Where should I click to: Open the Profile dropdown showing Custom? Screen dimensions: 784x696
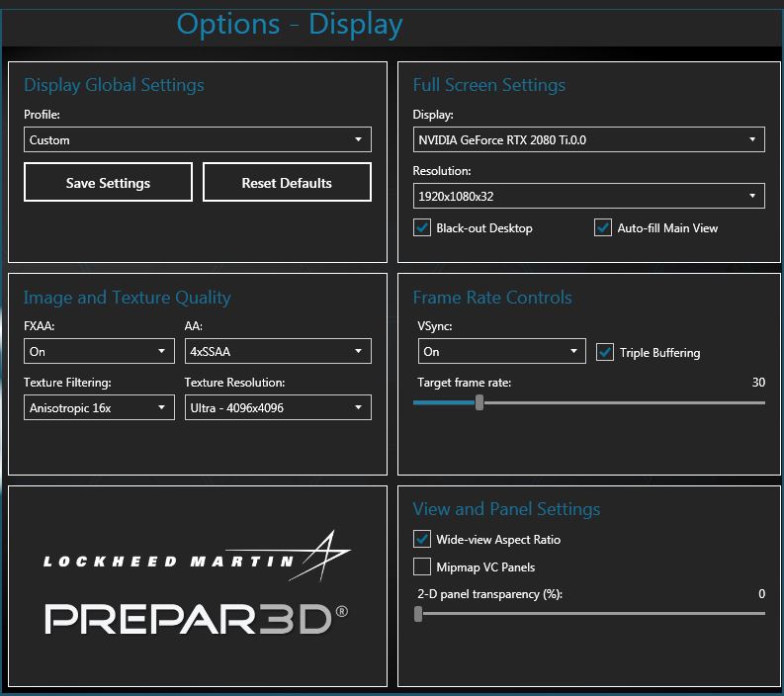click(x=198, y=139)
